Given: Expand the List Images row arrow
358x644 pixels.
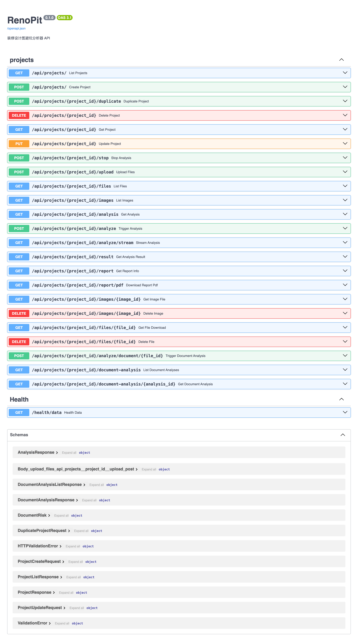Looking at the screenshot, I should 345,200.
